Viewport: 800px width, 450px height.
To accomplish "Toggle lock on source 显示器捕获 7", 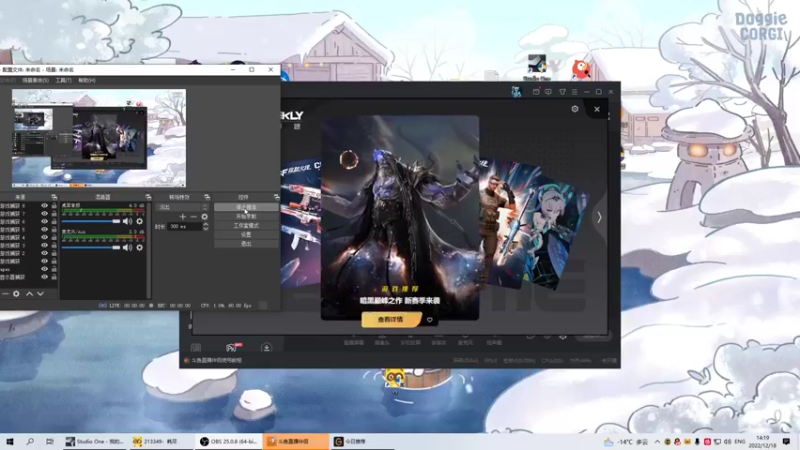I will 54,214.
